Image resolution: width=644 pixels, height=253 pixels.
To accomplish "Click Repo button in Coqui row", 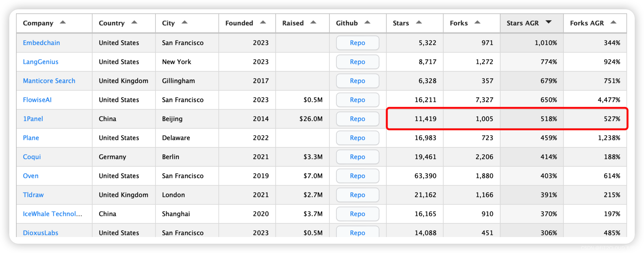I will click(357, 157).
